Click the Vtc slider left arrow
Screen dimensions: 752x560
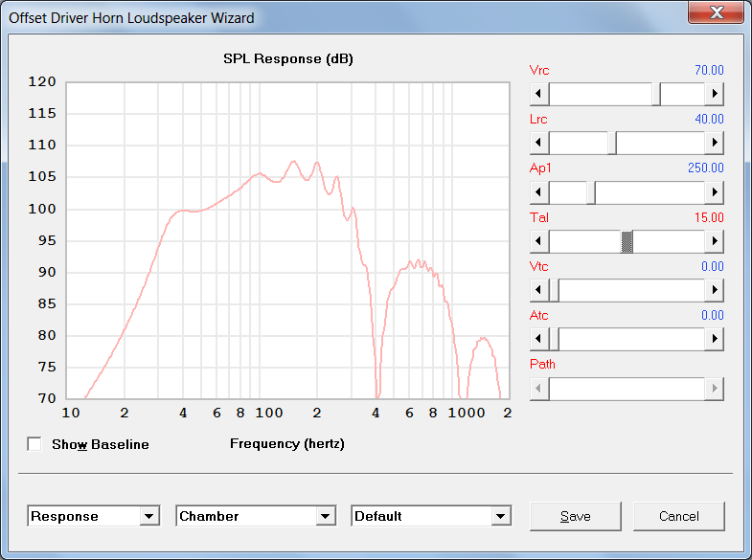(539, 290)
